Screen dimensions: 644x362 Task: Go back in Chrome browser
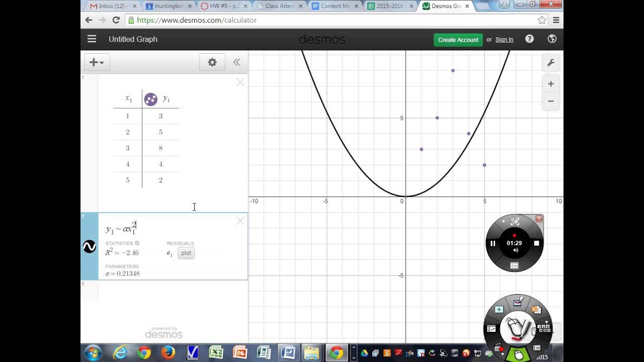(89, 20)
